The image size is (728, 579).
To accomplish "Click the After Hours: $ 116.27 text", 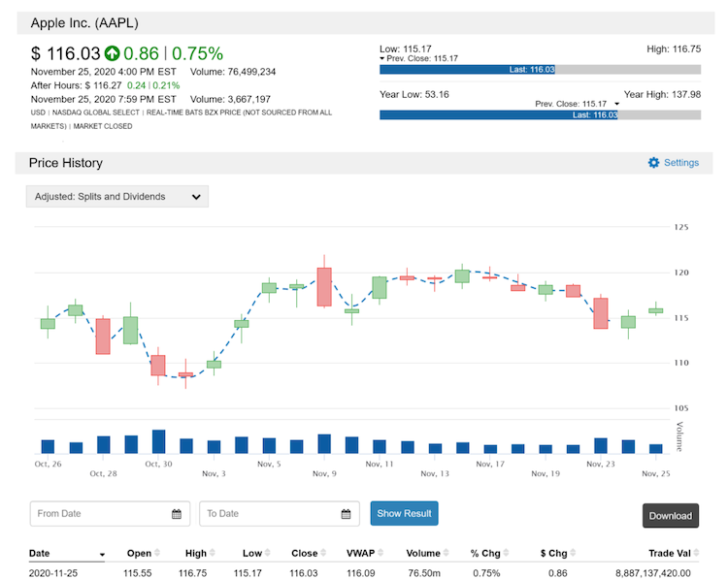I will (76, 85).
